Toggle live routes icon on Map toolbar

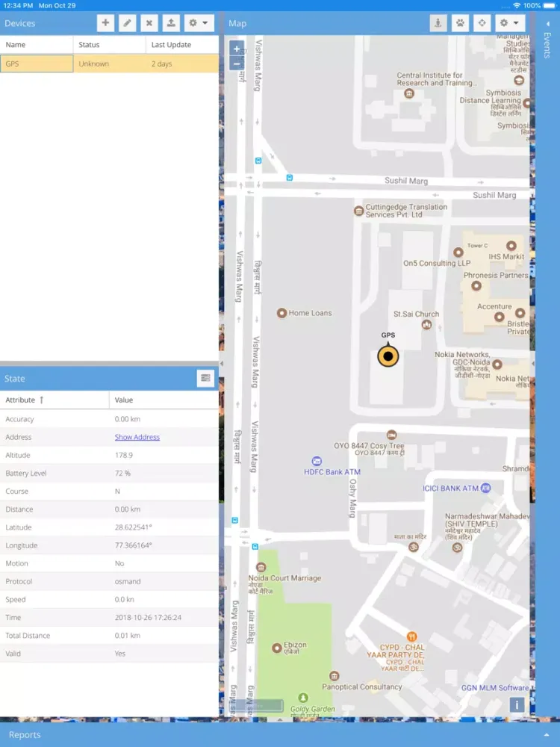[x=438, y=23]
